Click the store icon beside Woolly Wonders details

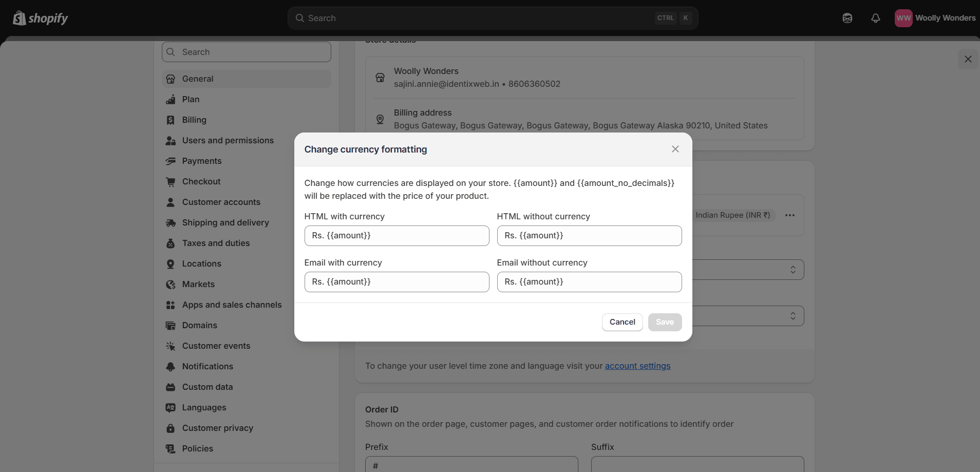pos(380,78)
